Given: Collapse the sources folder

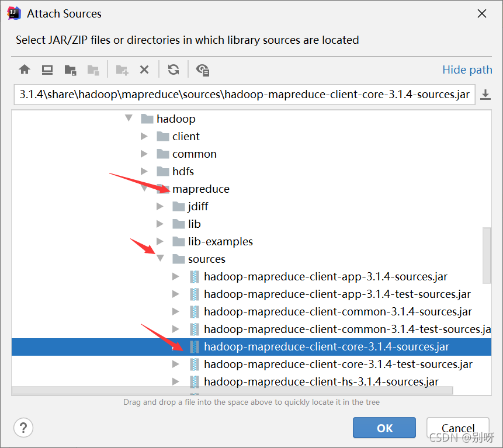Looking at the screenshot, I should tap(161, 258).
